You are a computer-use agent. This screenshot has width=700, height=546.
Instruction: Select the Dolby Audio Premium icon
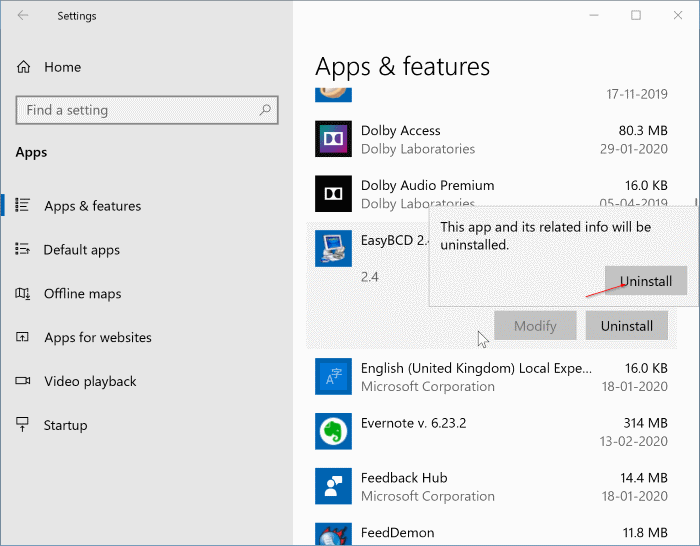pyautogui.click(x=333, y=194)
